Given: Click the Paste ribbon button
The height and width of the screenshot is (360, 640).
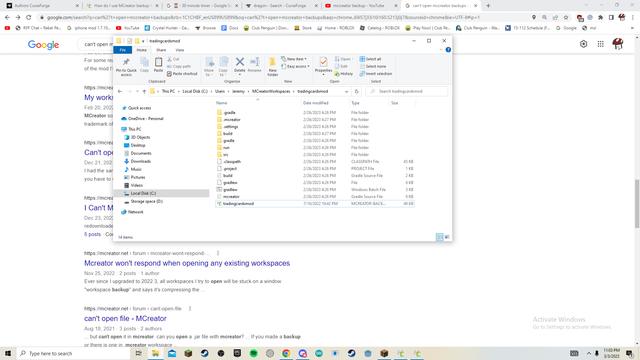Looking at the screenshot, I should [x=158, y=65].
